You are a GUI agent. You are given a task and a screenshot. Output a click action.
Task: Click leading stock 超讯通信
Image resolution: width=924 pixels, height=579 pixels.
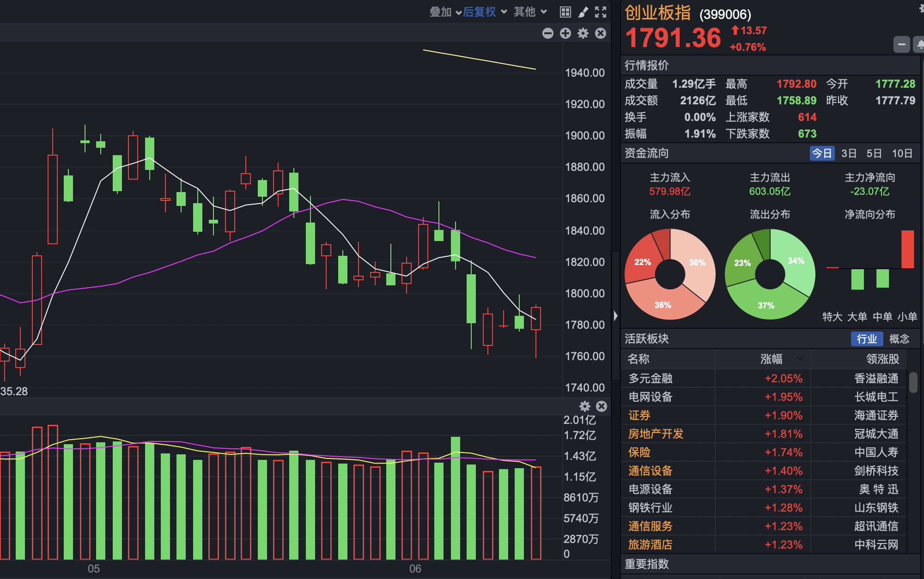tap(876, 526)
